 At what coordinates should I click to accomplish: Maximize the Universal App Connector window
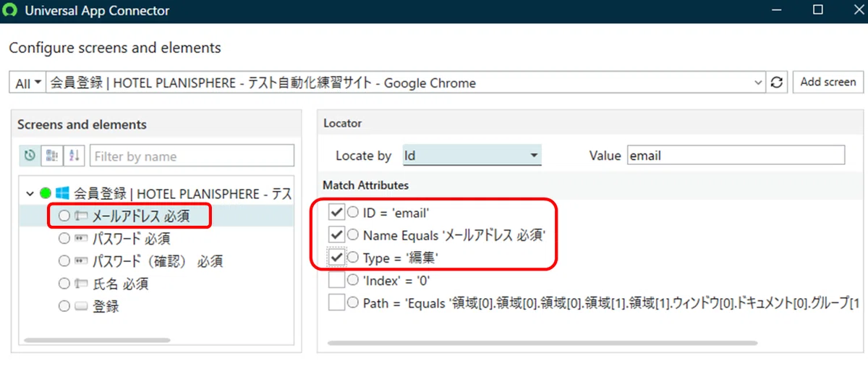818,10
